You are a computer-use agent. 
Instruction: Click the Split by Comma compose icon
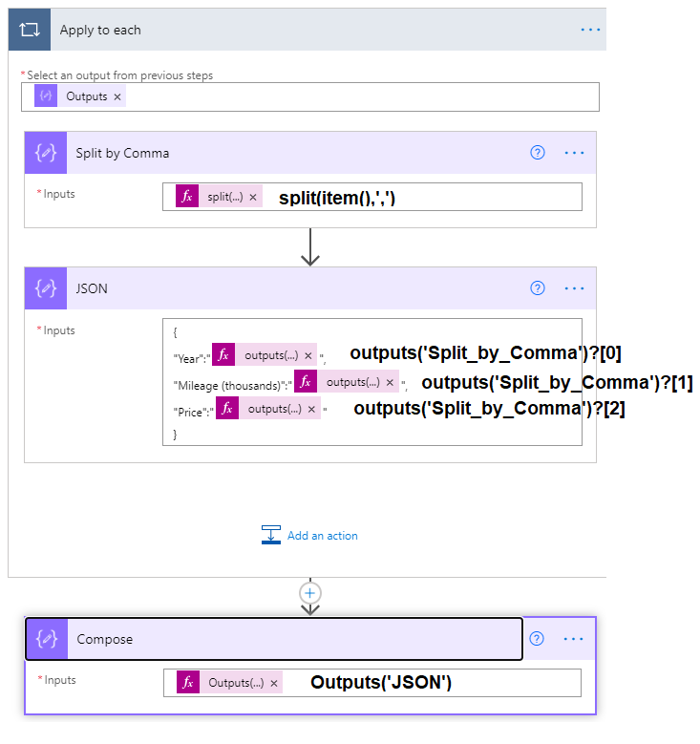coord(45,153)
